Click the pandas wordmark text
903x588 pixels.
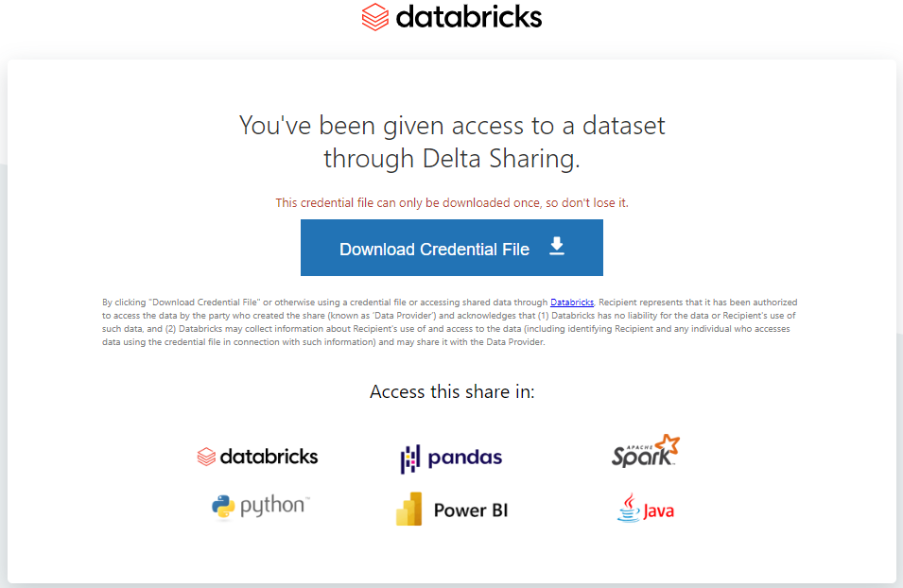click(465, 458)
